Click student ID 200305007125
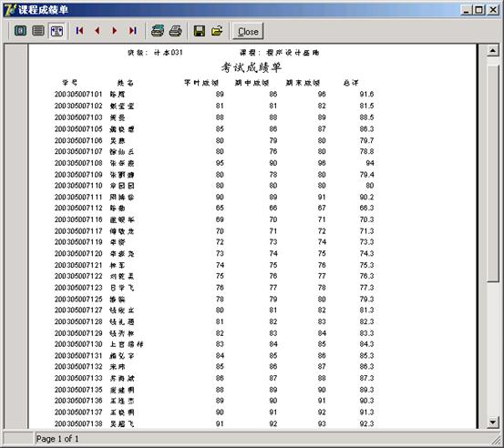The image size is (504, 448). pyautogui.click(x=78, y=299)
